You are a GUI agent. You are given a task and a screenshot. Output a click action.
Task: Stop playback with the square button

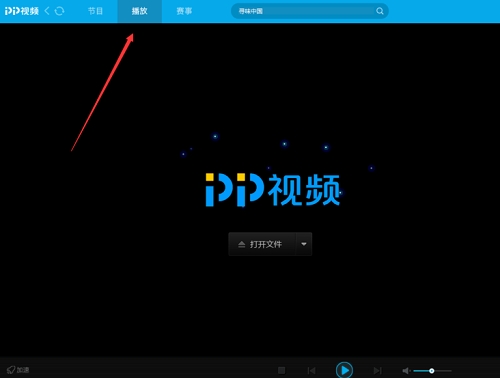pos(281,370)
